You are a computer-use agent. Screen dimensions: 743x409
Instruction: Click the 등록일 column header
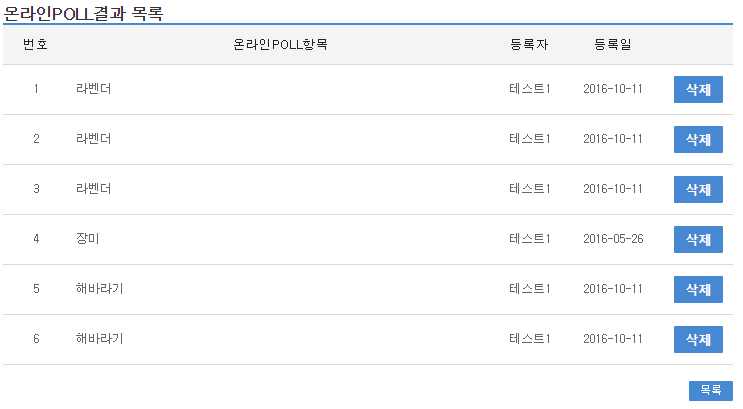[x=612, y=44]
